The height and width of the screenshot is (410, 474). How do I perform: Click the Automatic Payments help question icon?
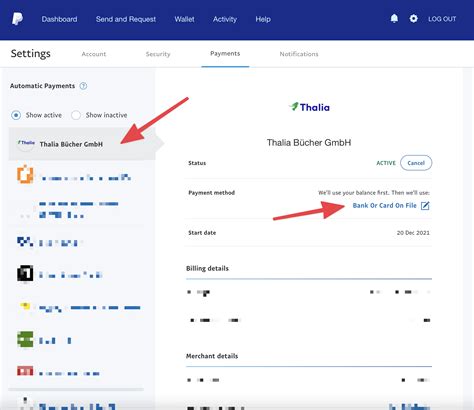(x=83, y=86)
